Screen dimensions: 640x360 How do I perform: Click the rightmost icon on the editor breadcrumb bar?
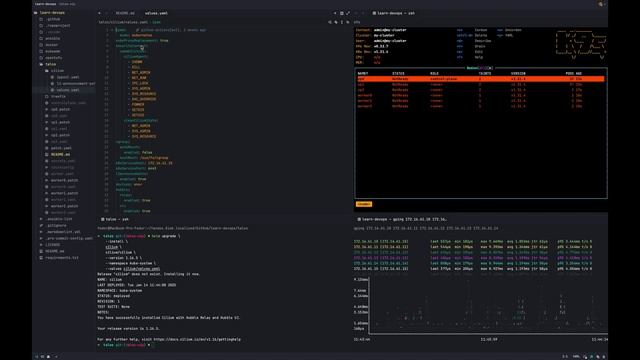click(x=348, y=22)
